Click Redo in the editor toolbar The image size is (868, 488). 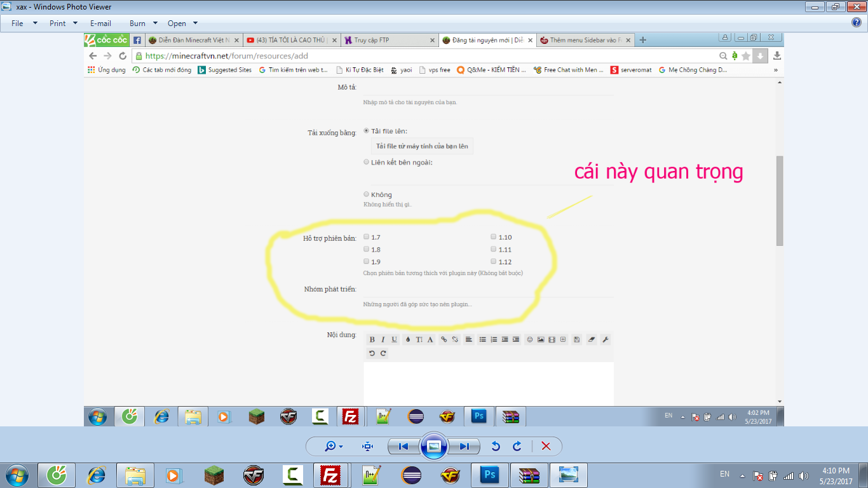coord(383,353)
